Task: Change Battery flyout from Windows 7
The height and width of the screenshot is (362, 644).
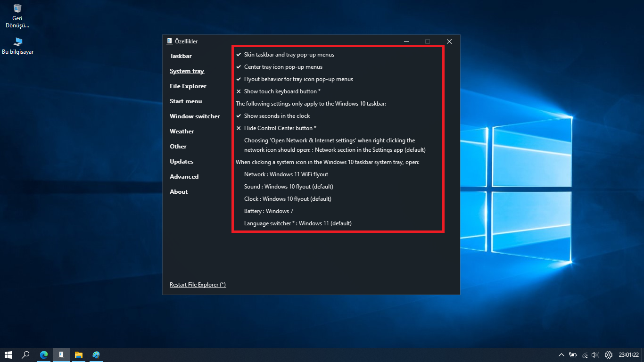Action: [269, 211]
